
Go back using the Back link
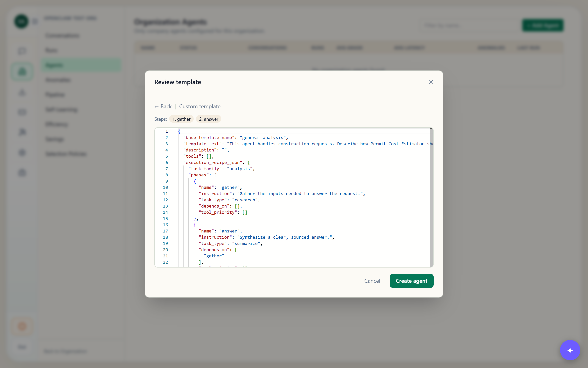[163, 107]
